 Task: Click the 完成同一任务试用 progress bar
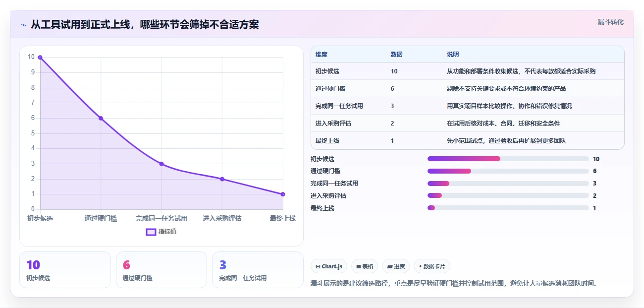coord(508,184)
